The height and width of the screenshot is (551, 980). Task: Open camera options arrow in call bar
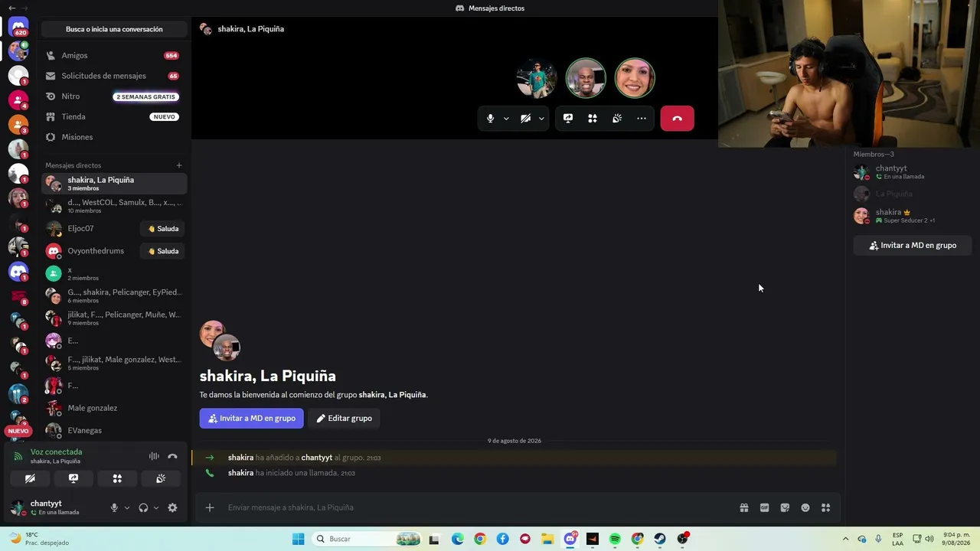(x=541, y=119)
